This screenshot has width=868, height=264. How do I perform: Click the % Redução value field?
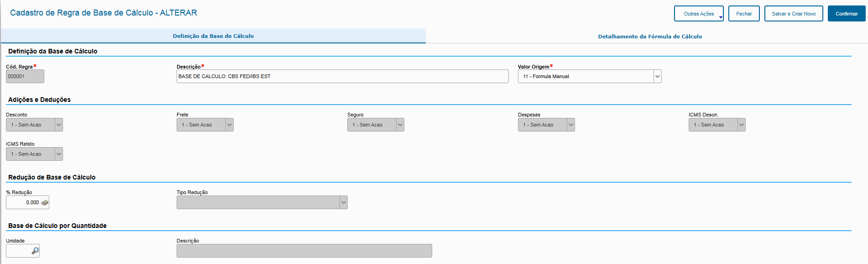pyautogui.click(x=24, y=202)
